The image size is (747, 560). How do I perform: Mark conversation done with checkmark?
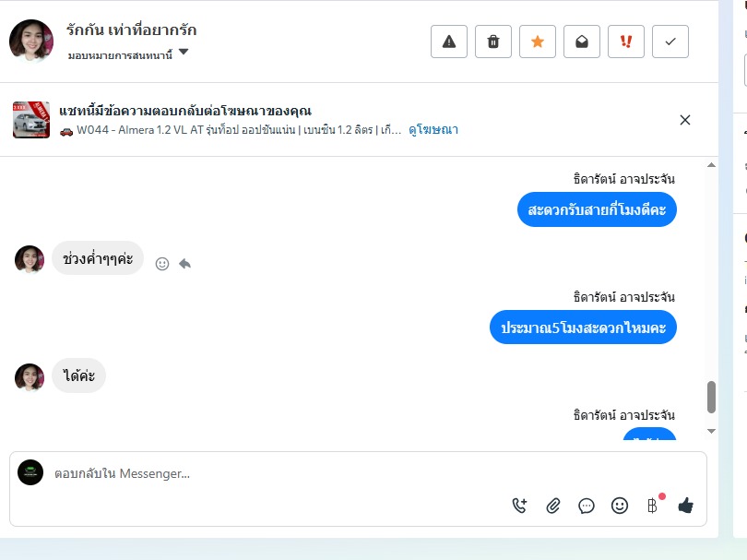[670, 42]
